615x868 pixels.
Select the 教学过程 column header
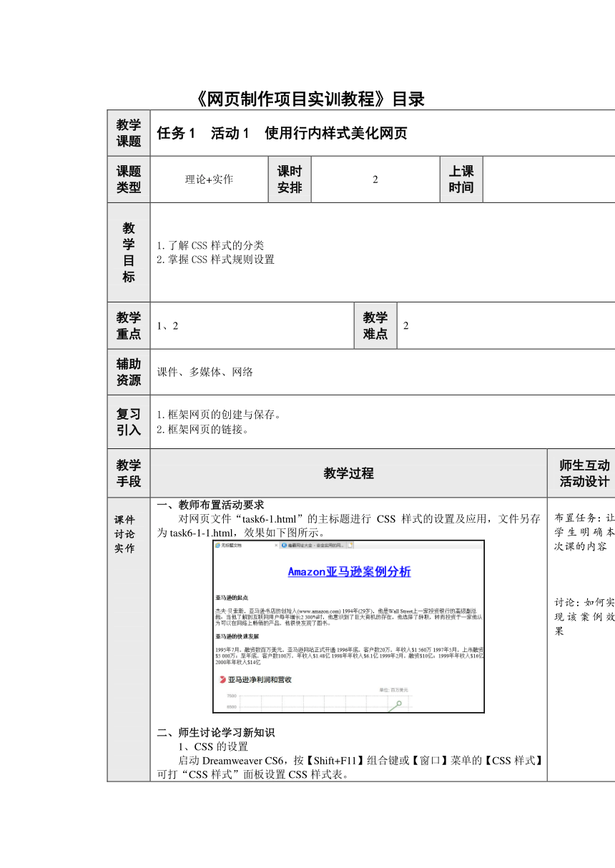(349, 473)
